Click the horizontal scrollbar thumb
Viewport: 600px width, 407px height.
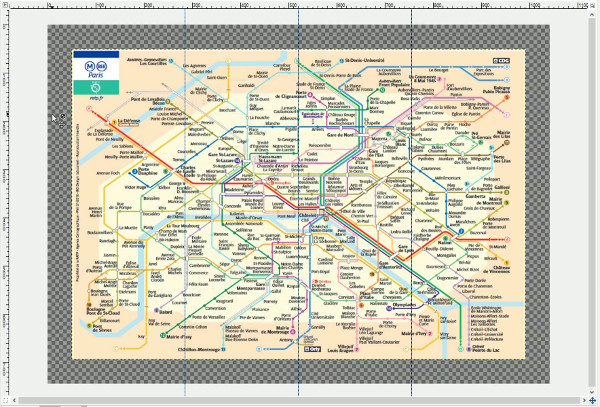click(298, 400)
